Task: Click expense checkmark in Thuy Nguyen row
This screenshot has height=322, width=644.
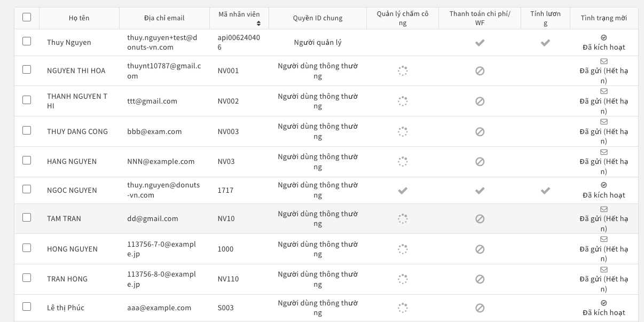Action: [x=480, y=43]
